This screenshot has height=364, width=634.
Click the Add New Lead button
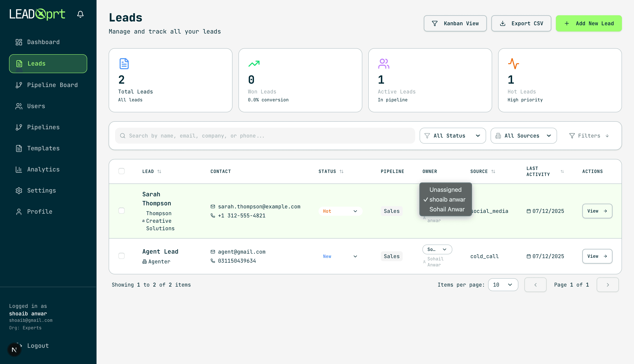(589, 23)
